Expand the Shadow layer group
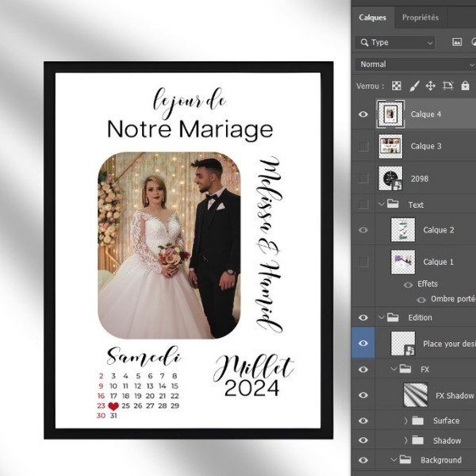476x476 pixels. click(x=406, y=440)
